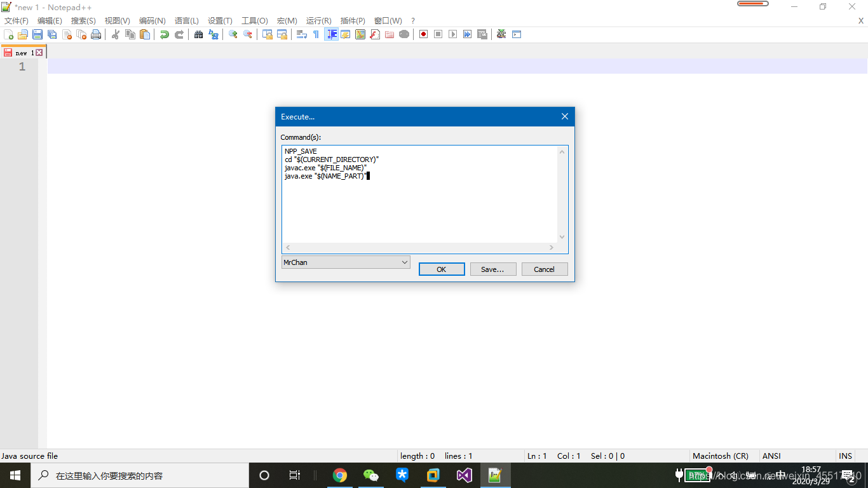The height and width of the screenshot is (488, 868).
Task: Click the Spell Check ABC icon
Action: click(x=502, y=34)
